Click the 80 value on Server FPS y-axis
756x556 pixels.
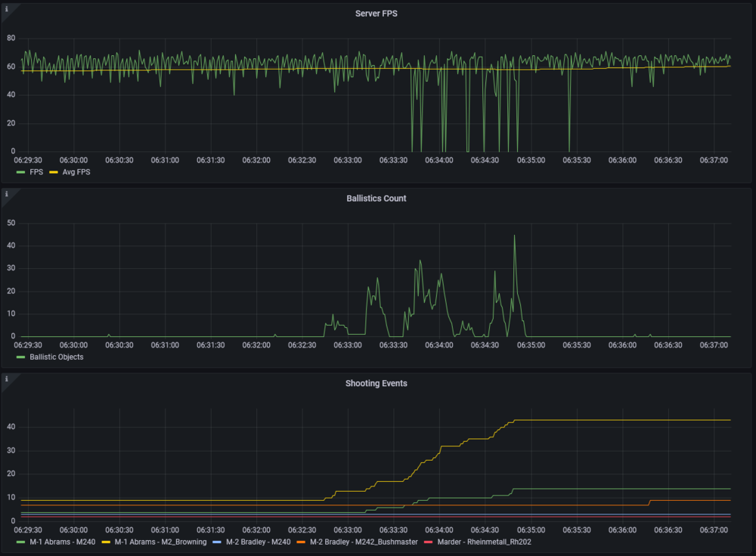point(11,38)
